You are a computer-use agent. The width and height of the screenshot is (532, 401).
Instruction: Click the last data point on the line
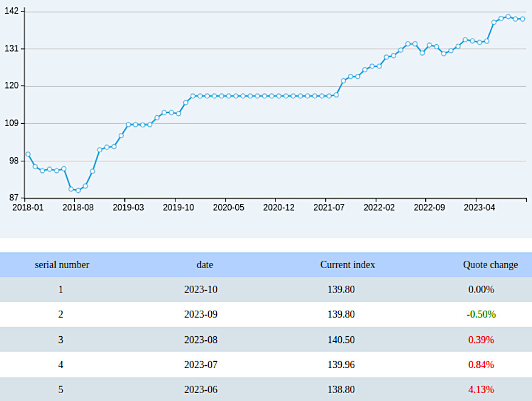pyautogui.click(x=522, y=19)
